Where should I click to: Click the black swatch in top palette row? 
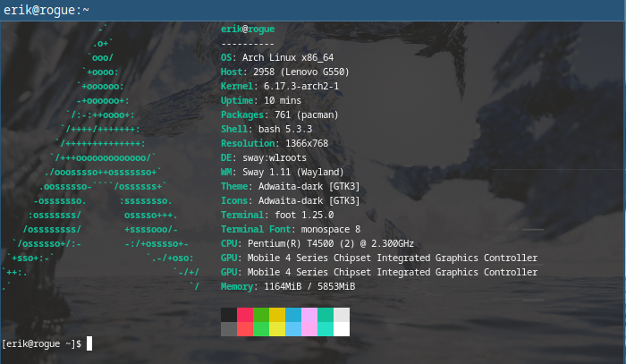(x=229, y=315)
